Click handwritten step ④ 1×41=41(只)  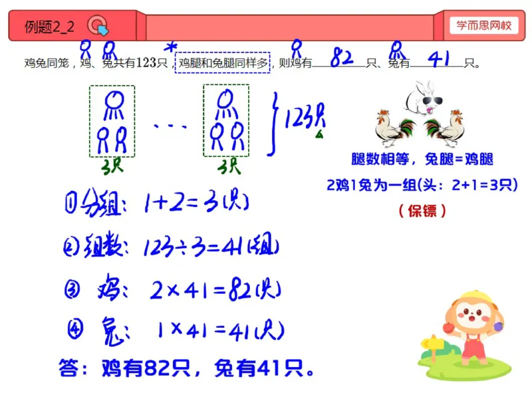[176, 331]
